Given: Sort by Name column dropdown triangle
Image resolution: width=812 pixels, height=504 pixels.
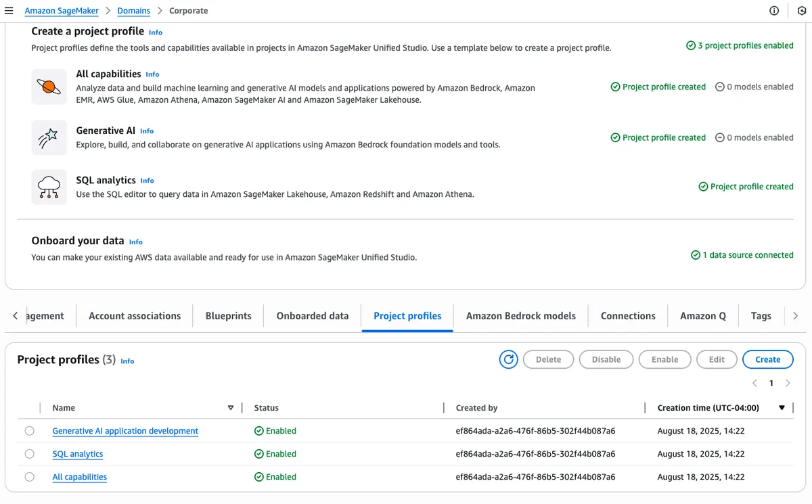Looking at the screenshot, I should pyautogui.click(x=231, y=408).
